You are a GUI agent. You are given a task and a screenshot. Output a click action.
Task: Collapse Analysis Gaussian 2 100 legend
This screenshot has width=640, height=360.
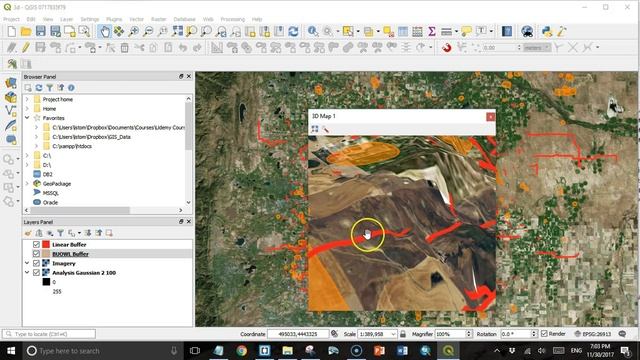[27, 273]
